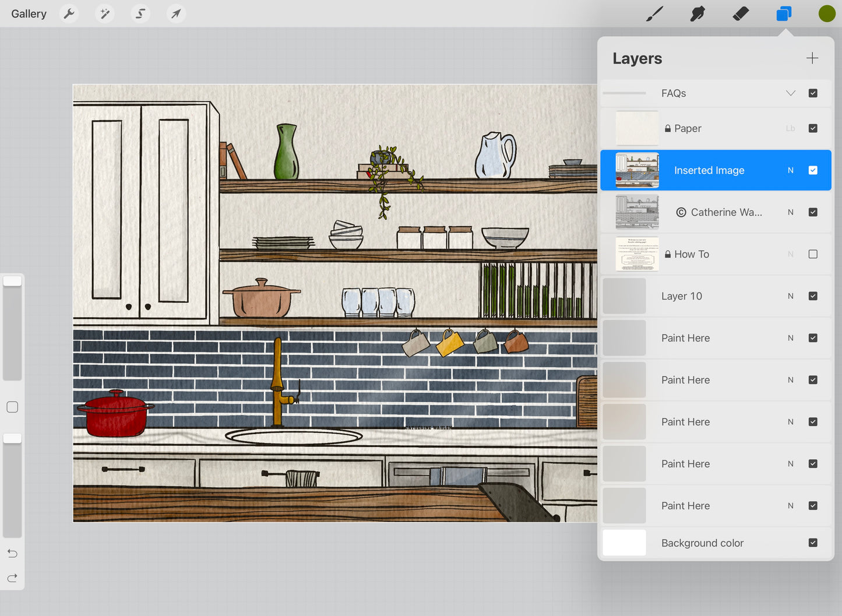Select the Eraser tool

(x=741, y=13)
